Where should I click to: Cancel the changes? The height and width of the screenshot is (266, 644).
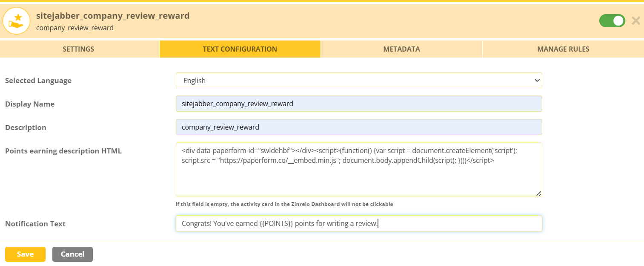click(72, 254)
